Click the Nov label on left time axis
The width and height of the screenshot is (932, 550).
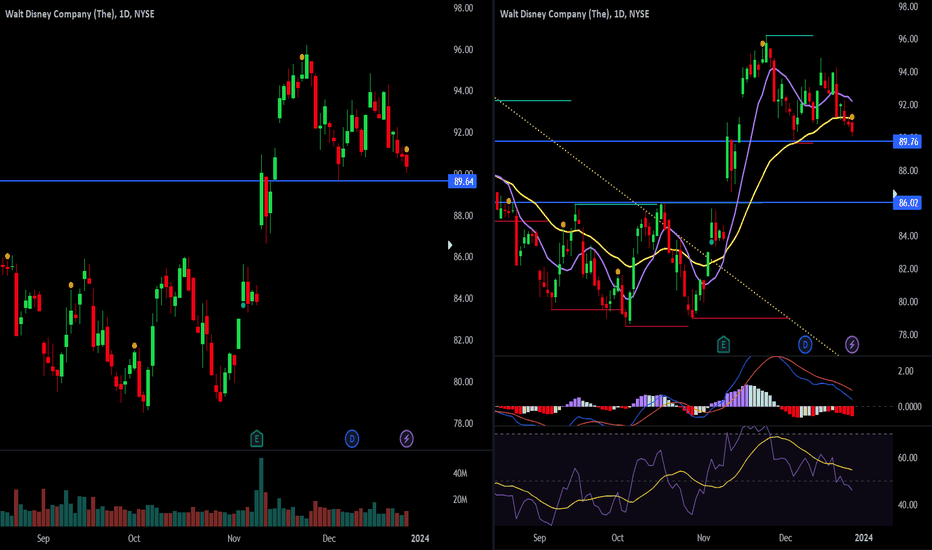[234, 538]
